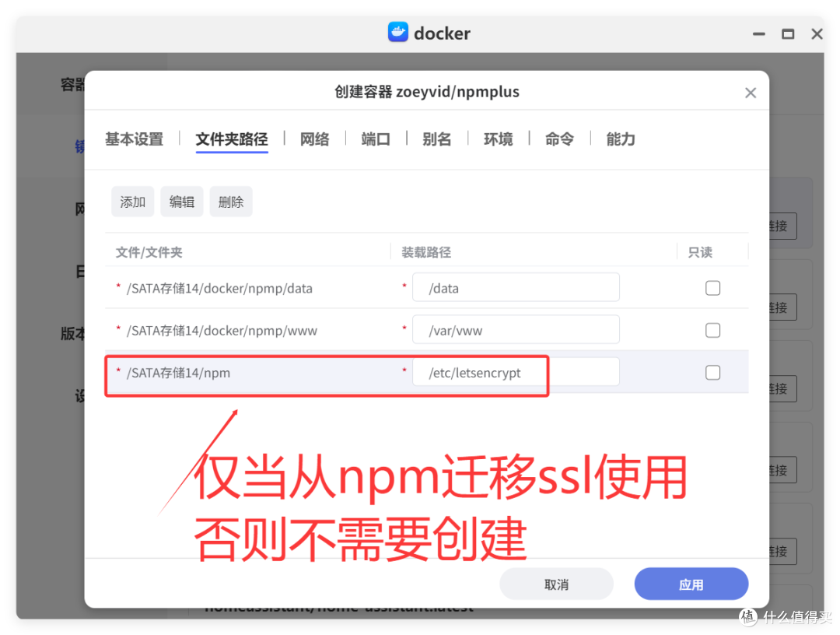Screen dimensions: 840x635
Task: Click the Docker whale icon in title bar
Action: [398, 33]
